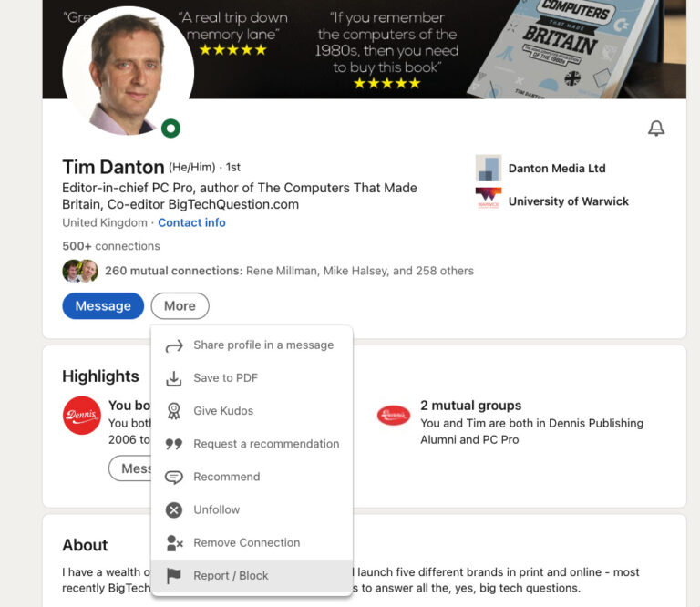Click the download icon beside Save to PDF
Viewport: 700px width, 607px height.
tap(174, 378)
